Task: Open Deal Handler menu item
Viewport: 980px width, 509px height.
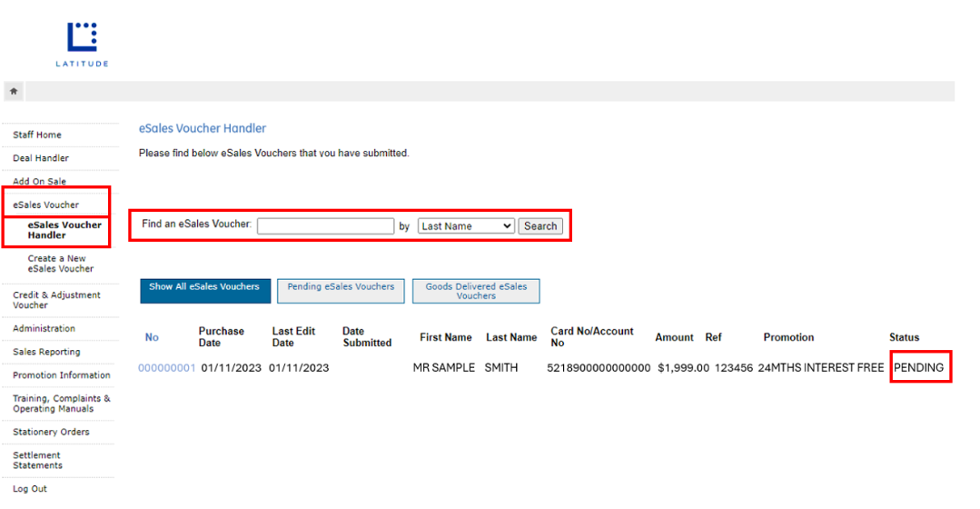Action: (41, 158)
